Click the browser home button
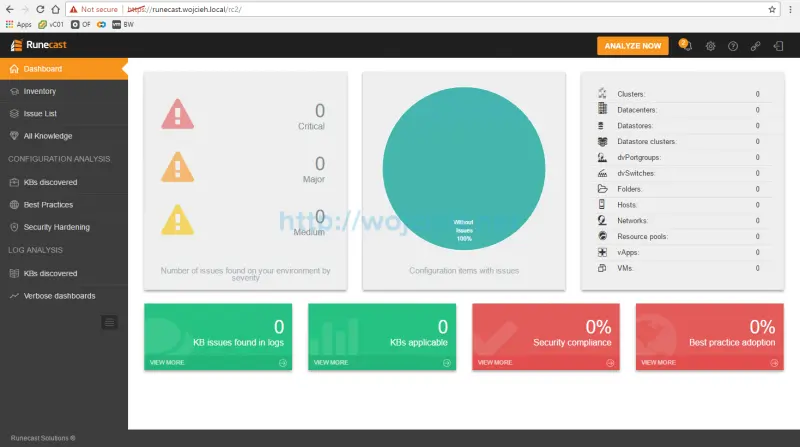 tap(55, 9)
